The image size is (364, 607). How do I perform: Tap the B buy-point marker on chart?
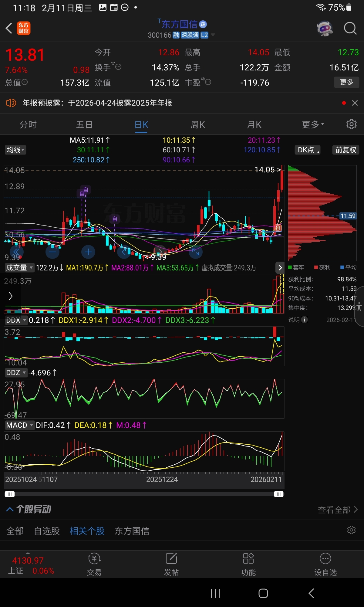click(x=278, y=228)
